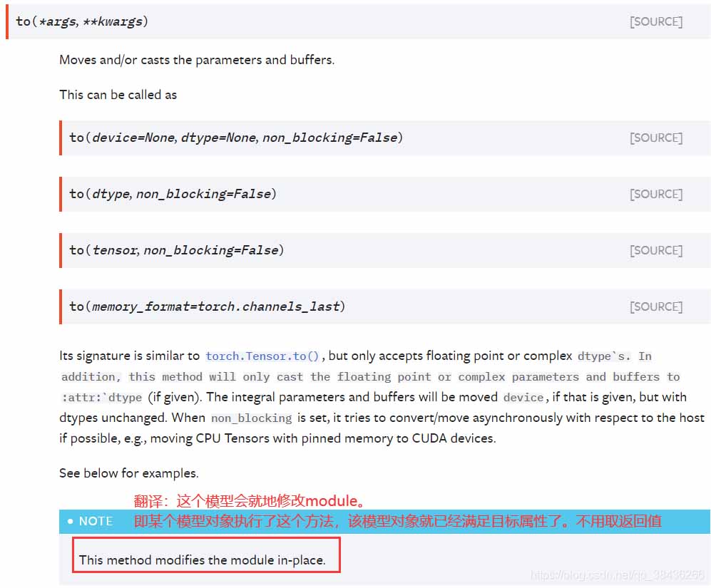Click the inline code term non_blocking
The width and height of the screenshot is (711, 588).
click(252, 418)
